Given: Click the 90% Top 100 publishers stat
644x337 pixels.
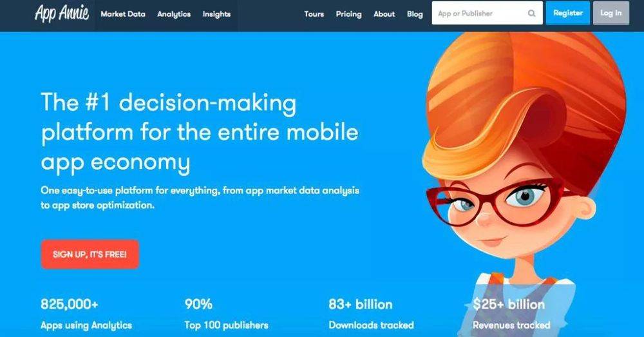Looking at the screenshot, I should click(x=226, y=314).
